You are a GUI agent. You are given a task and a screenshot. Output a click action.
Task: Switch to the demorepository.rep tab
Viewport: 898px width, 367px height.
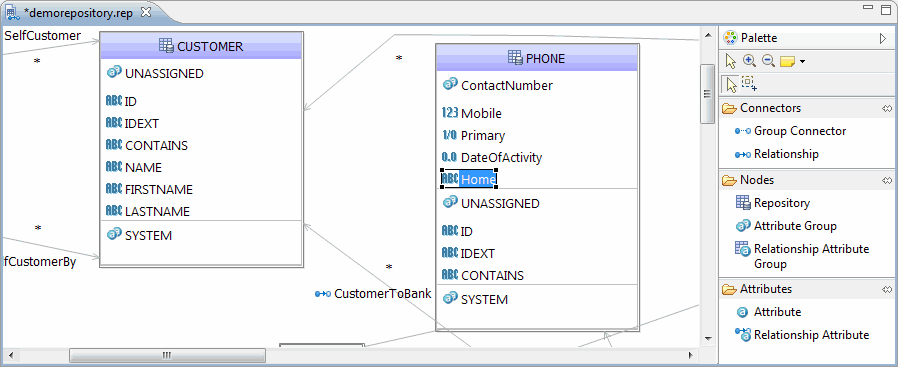click(78, 12)
